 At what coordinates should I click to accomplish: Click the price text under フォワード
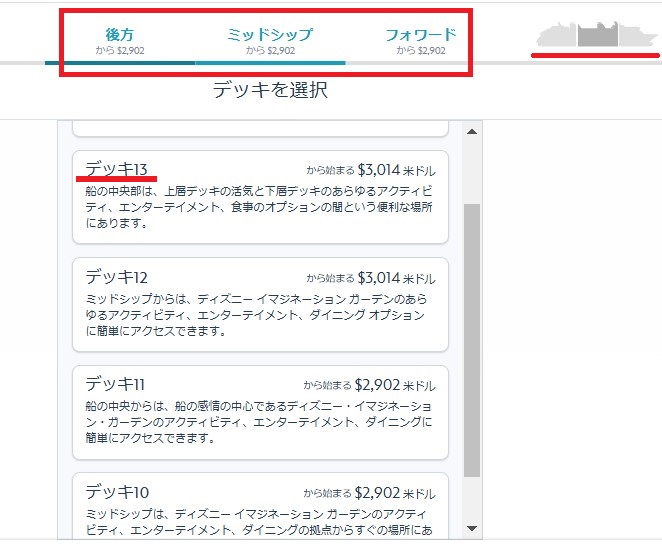[x=421, y=51]
